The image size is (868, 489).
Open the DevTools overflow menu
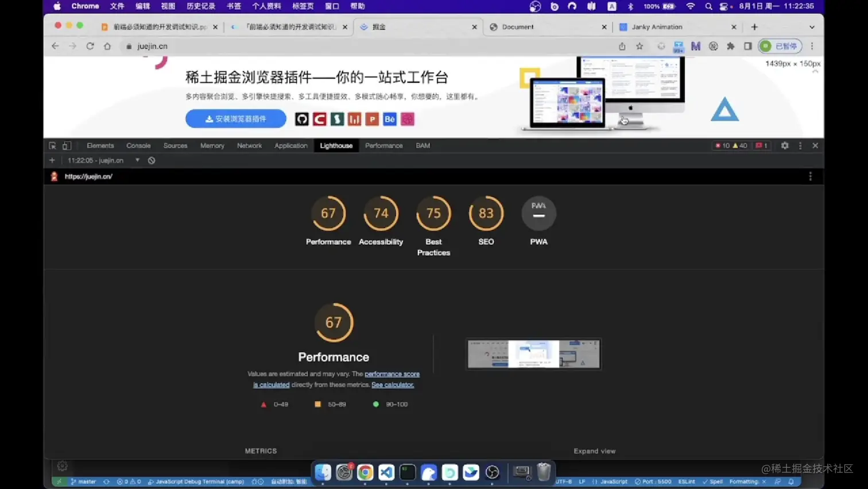pyautogui.click(x=800, y=146)
